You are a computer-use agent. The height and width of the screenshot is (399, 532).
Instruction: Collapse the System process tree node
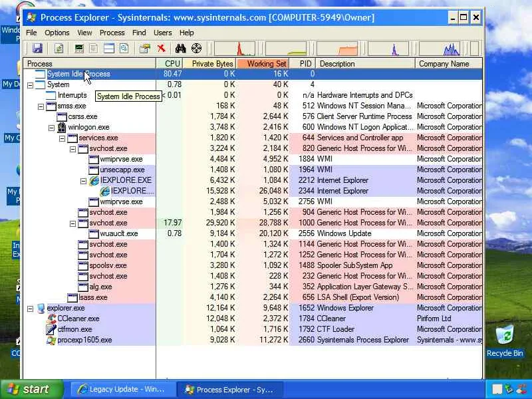(30, 85)
